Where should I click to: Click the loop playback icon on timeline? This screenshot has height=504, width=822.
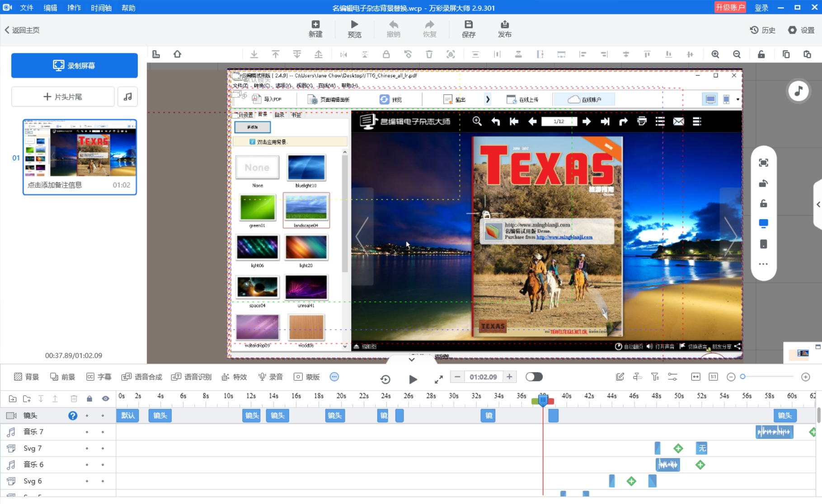(x=385, y=379)
